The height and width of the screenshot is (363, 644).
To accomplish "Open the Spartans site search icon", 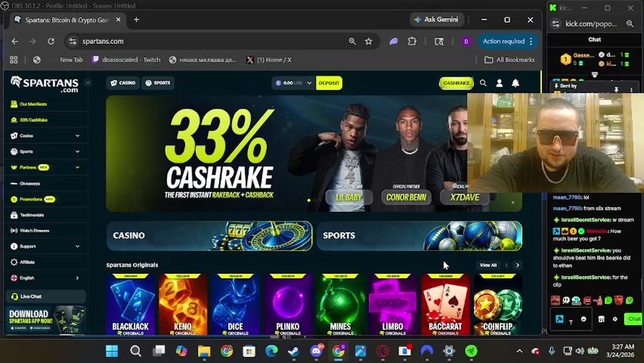I will 483,83.
